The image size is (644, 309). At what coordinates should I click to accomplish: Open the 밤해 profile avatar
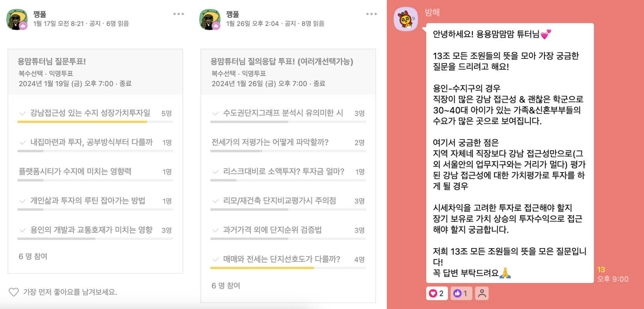pos(406,19)
